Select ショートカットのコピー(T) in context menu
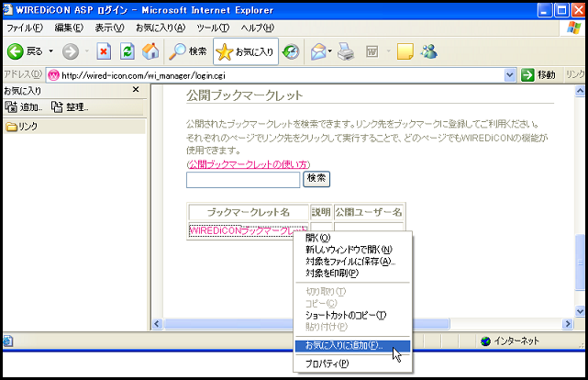 (352, 315)
